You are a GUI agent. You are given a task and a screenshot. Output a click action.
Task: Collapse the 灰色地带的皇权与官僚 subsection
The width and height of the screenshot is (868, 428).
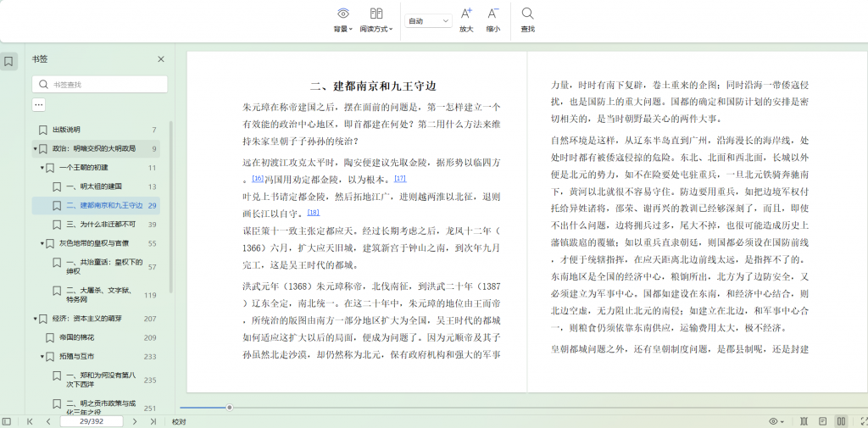pos(42,243)
